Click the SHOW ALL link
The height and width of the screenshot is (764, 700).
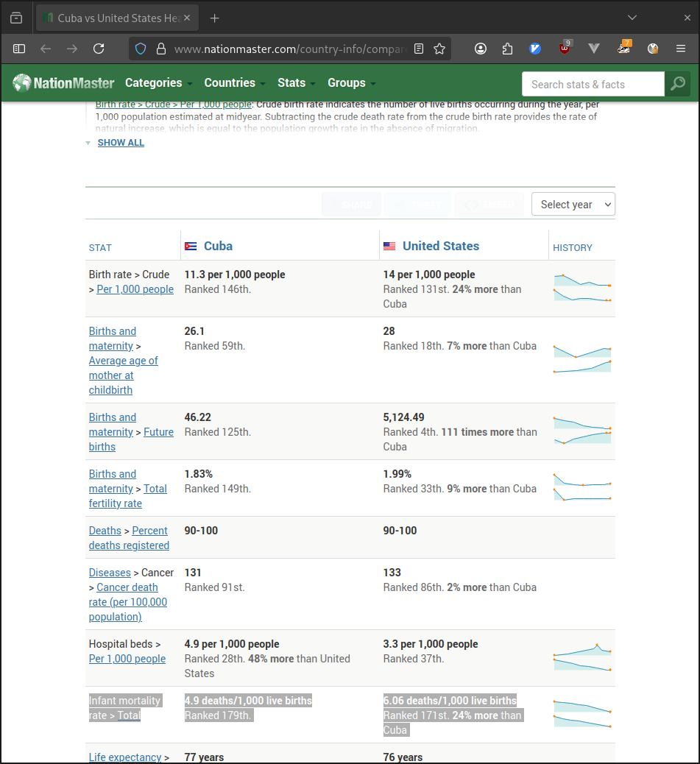(121, 143)
